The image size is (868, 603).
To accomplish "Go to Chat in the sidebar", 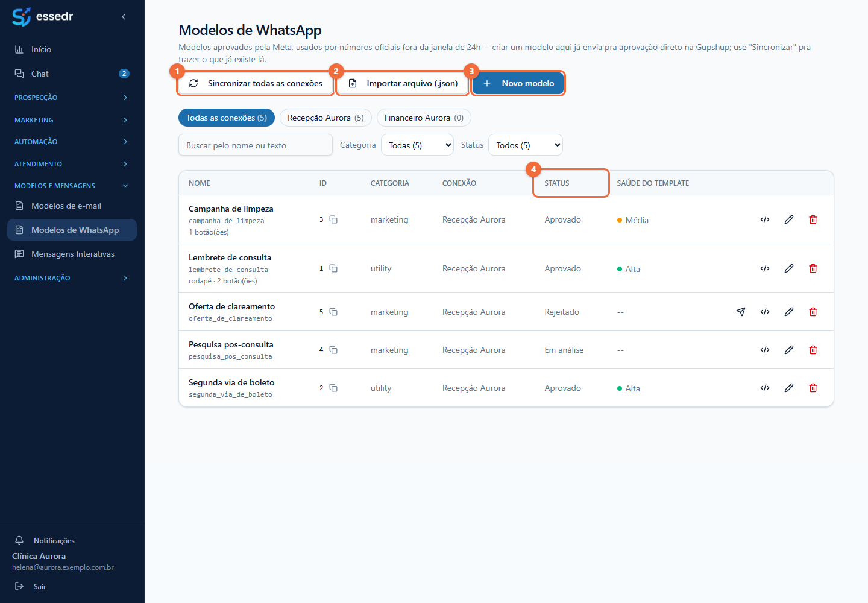I will (x=72, y=74).
